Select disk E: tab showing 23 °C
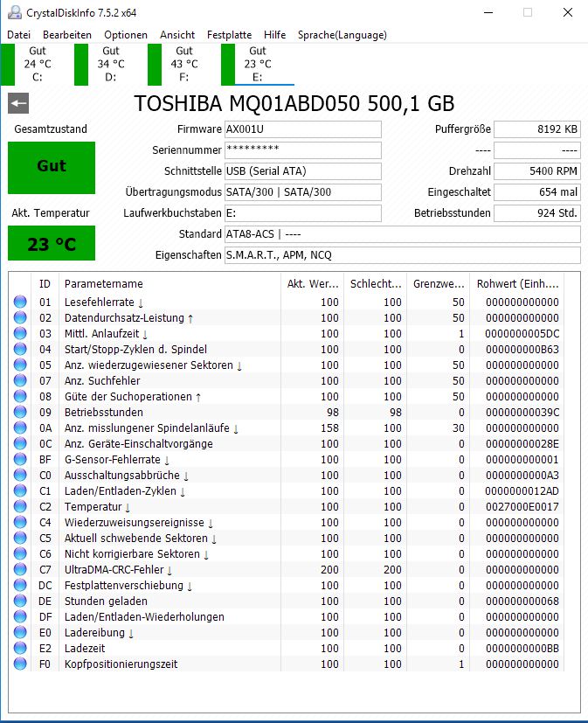588x723 pixels. tap(258, 64)
